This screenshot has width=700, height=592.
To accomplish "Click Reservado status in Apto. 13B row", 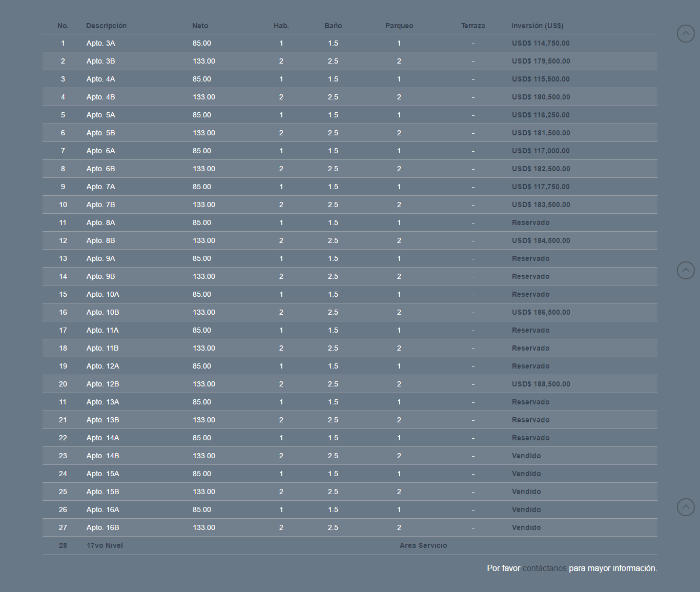I will pos(530,420).
